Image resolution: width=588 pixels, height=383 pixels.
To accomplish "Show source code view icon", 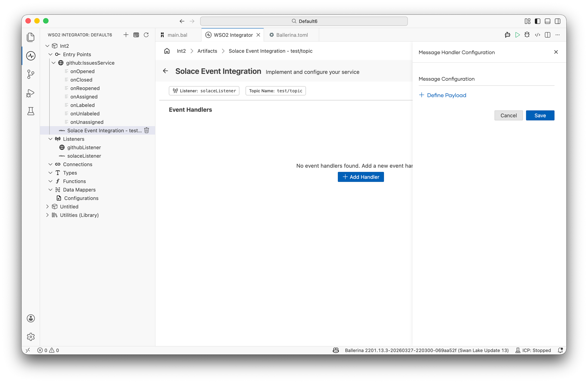I will 537,35.
